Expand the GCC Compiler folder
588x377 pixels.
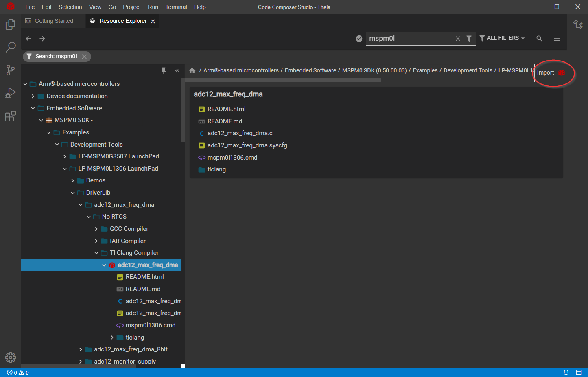coord(96,229)
